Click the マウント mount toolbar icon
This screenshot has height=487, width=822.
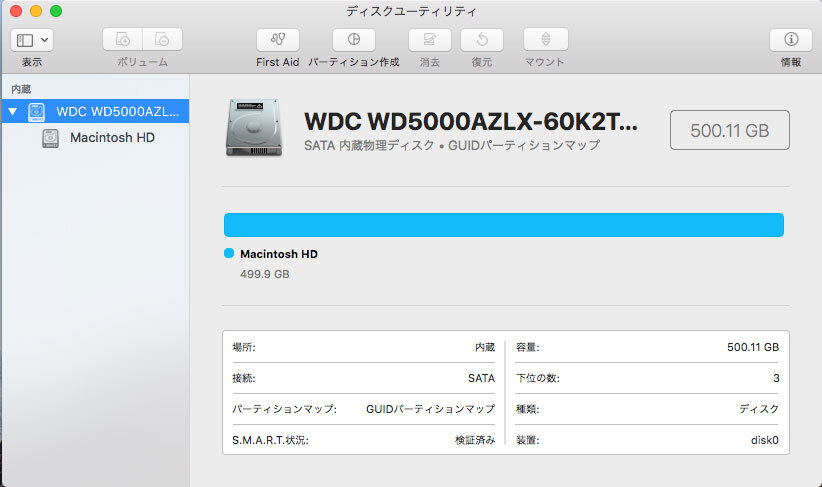pos(546,39)
